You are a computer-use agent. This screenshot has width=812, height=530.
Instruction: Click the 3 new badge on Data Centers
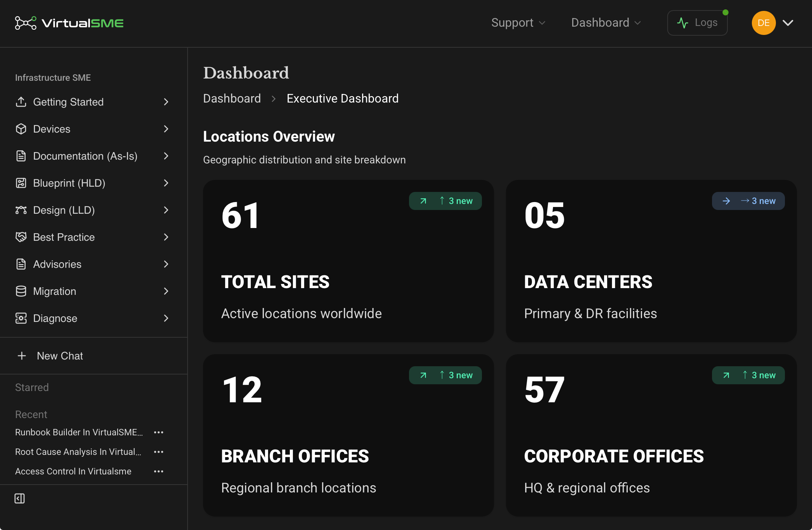748,201
